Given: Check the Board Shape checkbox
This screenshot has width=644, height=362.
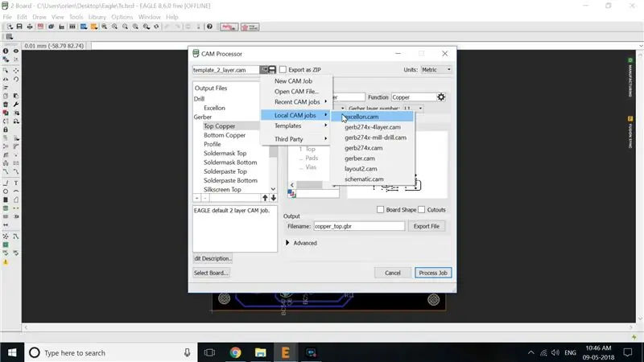Looking at the screenshot, I should 380,210.
